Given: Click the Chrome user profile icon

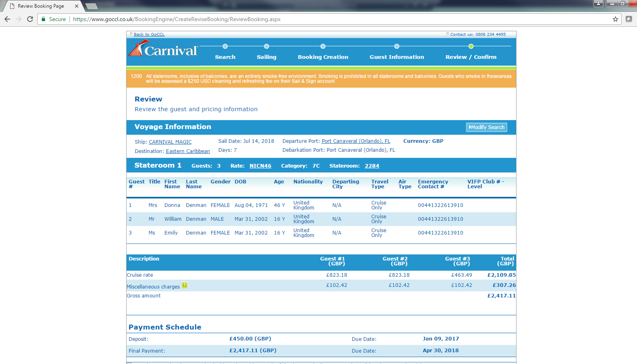Looking at the screenshot, I should (598, 4).
